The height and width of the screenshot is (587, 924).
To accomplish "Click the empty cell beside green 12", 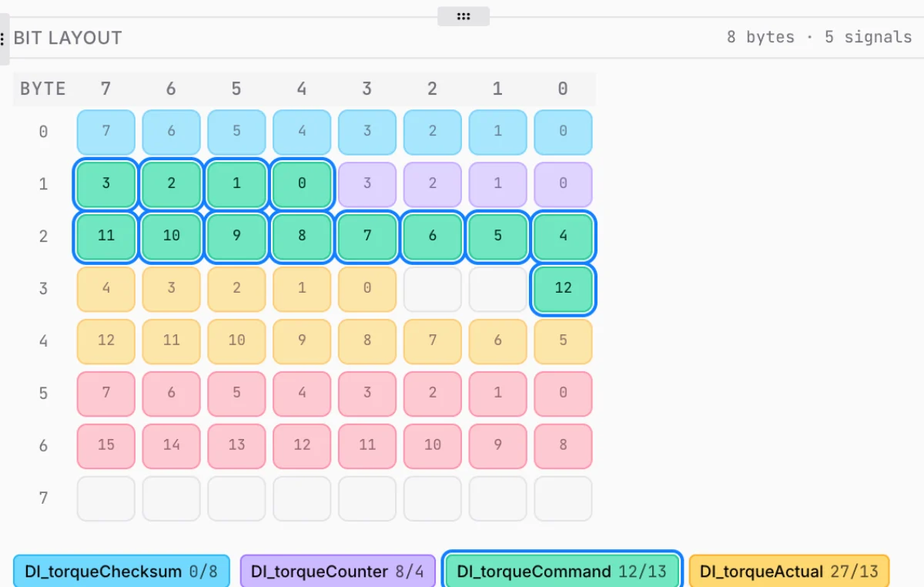I will [497, 288].
